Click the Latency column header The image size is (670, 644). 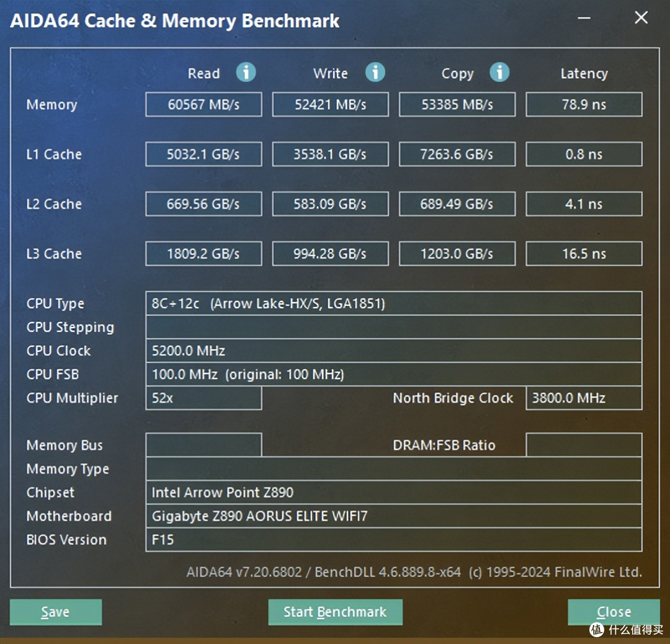584,74
